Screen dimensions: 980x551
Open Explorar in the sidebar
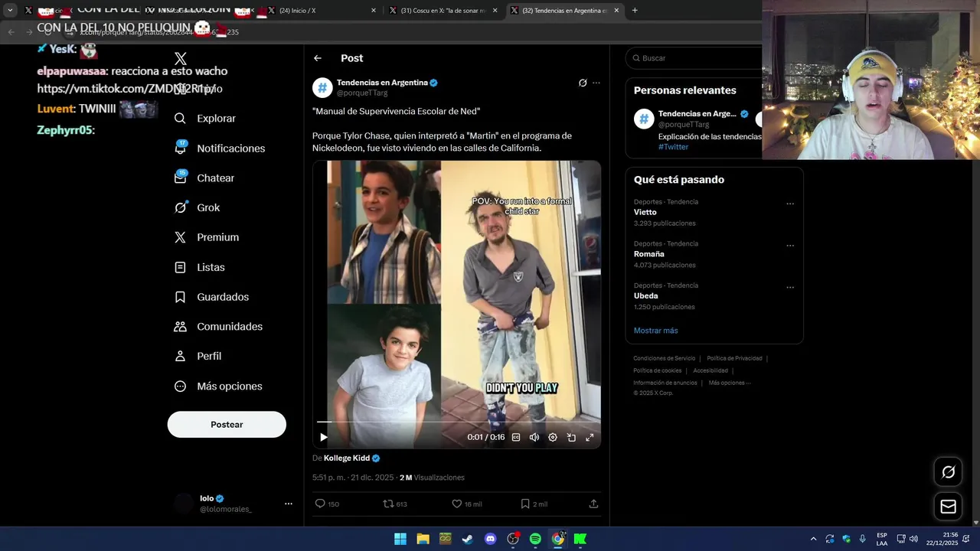205,119
